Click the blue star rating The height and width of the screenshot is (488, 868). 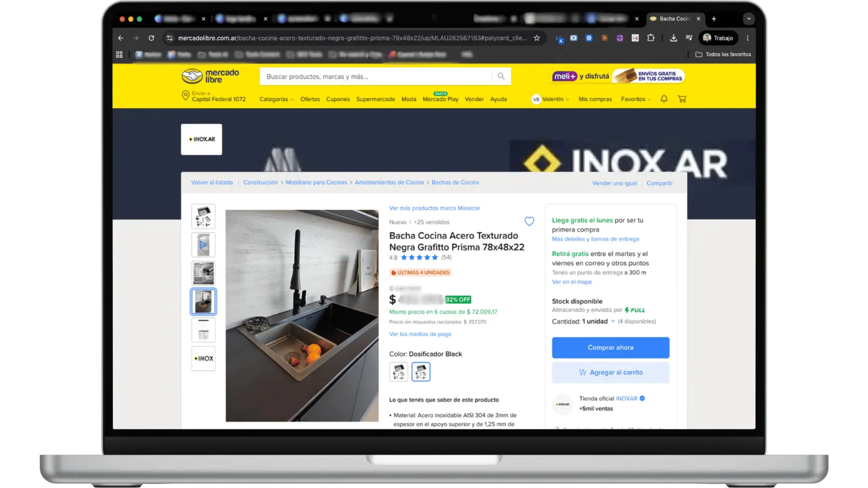click(x=419, y=258)
